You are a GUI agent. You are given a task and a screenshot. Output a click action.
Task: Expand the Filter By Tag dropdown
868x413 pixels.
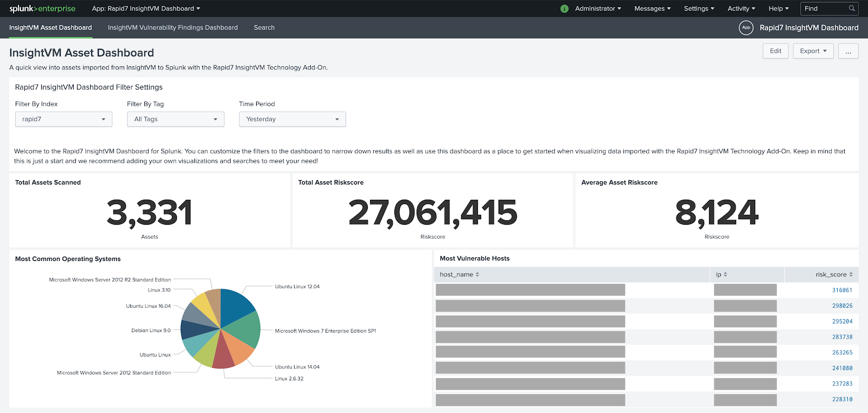[x=175, y=119]
